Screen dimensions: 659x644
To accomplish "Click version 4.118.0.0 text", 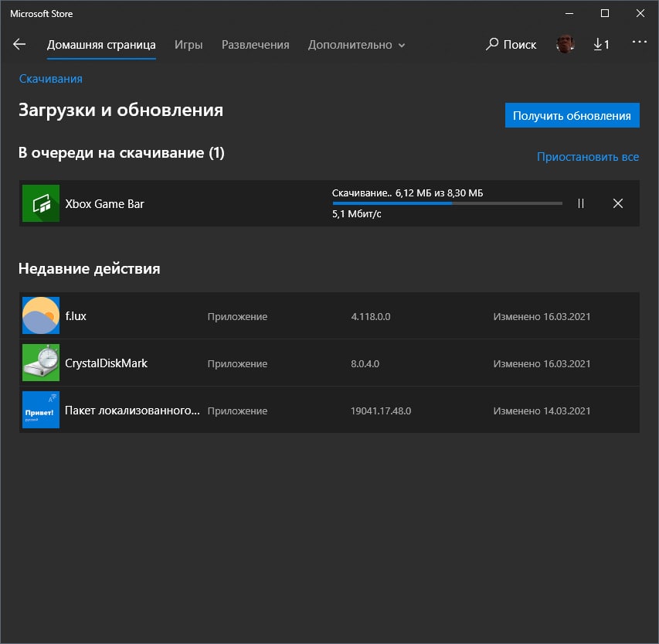I will [x=371, y=316].
